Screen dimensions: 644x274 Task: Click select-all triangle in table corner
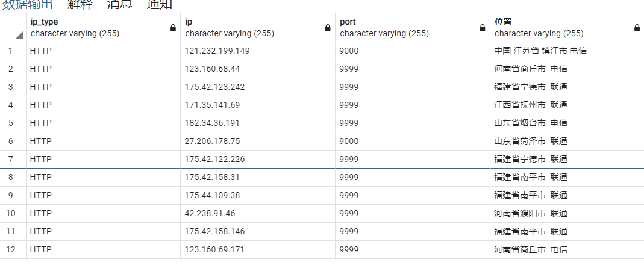(x=19, y=36)
